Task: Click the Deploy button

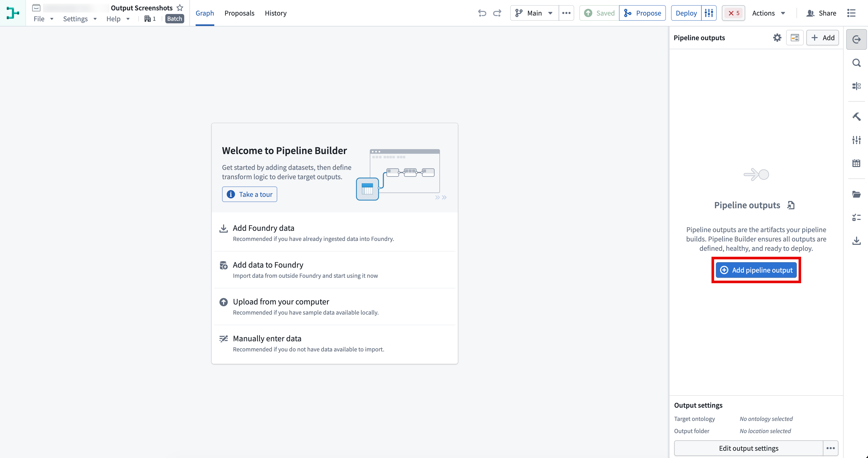Action: (686, 13)
